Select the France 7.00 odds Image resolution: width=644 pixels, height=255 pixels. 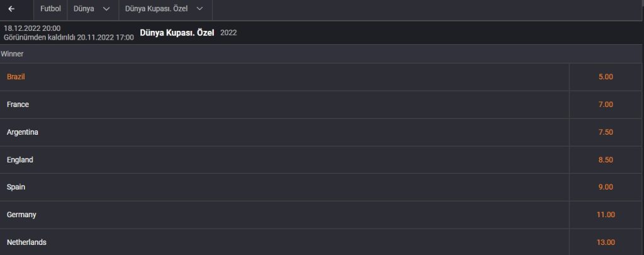point(606,105)
